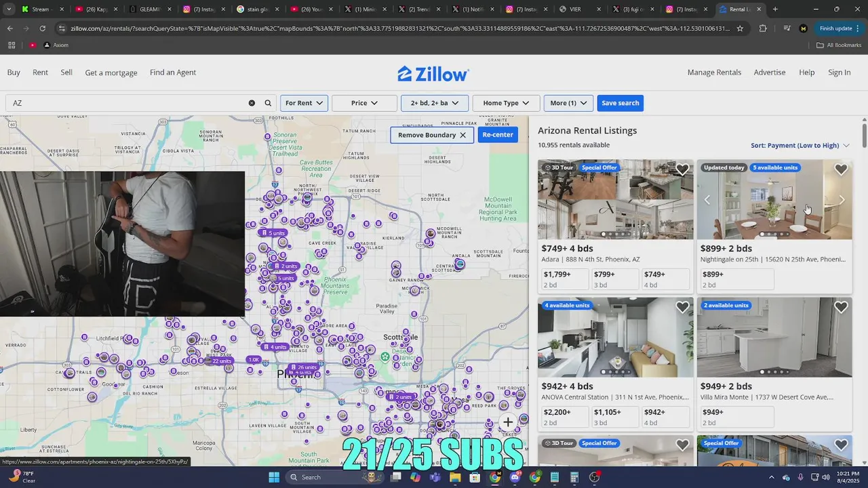Open a new browser tab
Screen dimensions: 868x488
point(775,9)
